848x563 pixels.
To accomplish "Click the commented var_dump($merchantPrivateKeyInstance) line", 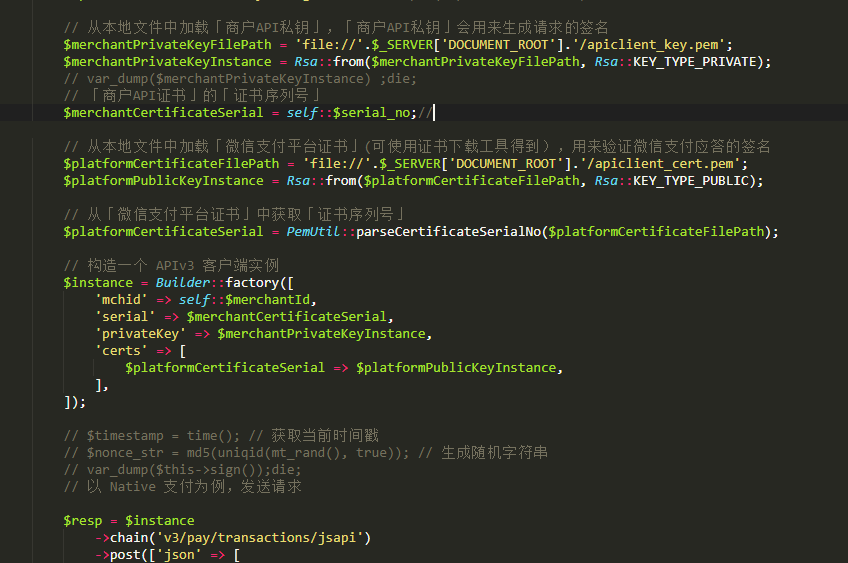I will 240,79.
